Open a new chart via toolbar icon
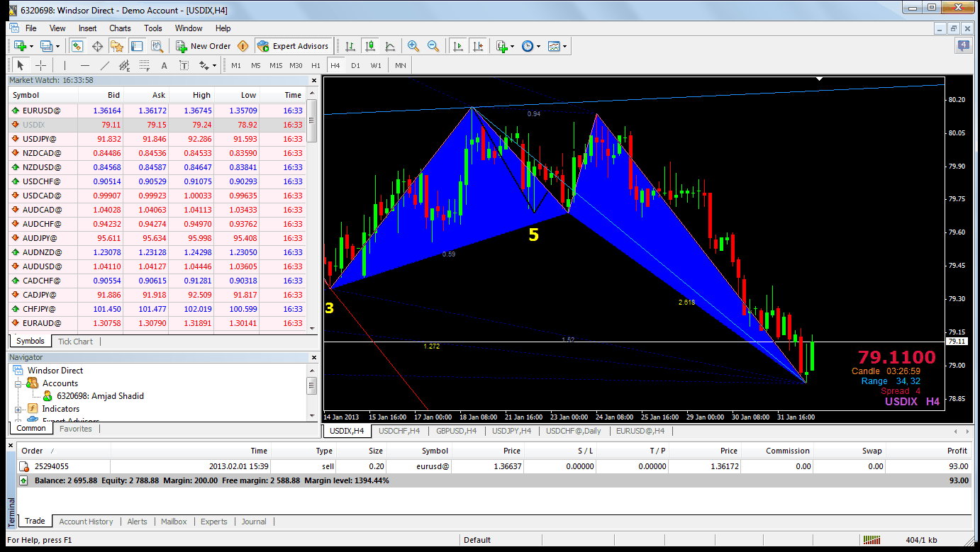The height and width of the screenshot is (552, 980). [21, 46]
